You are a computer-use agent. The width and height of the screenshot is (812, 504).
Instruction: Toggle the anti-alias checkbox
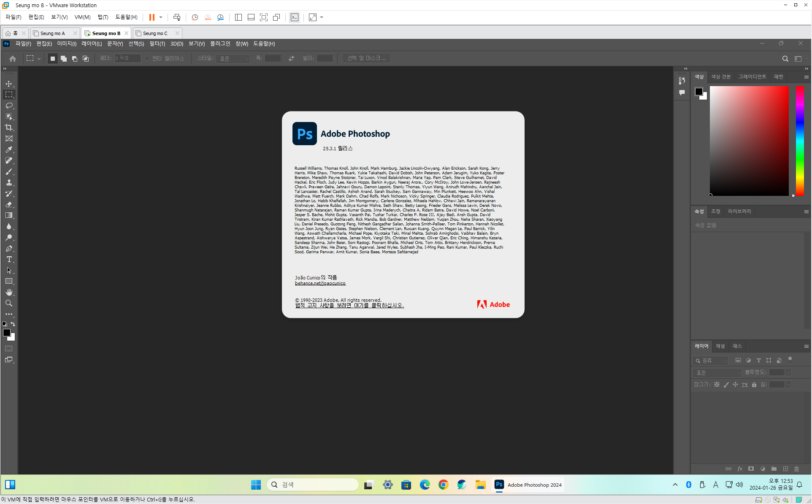pyautogui.click(x=147, y=58)
